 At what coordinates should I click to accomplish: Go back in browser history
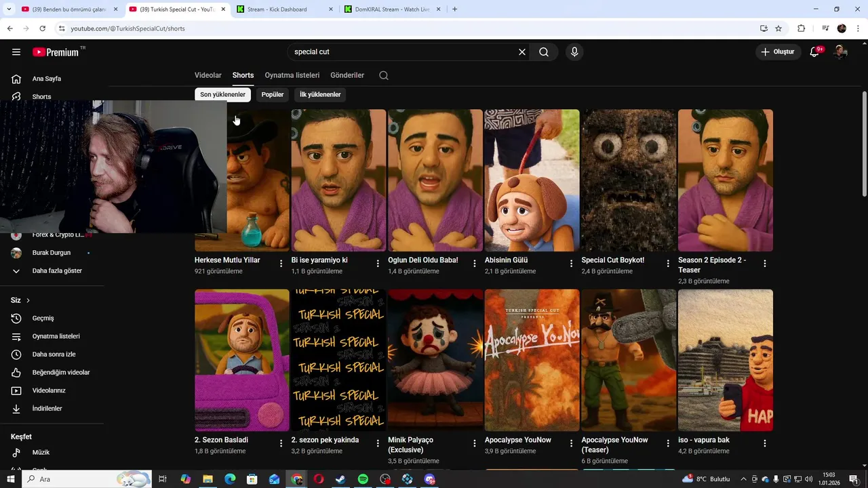[9, 28]
